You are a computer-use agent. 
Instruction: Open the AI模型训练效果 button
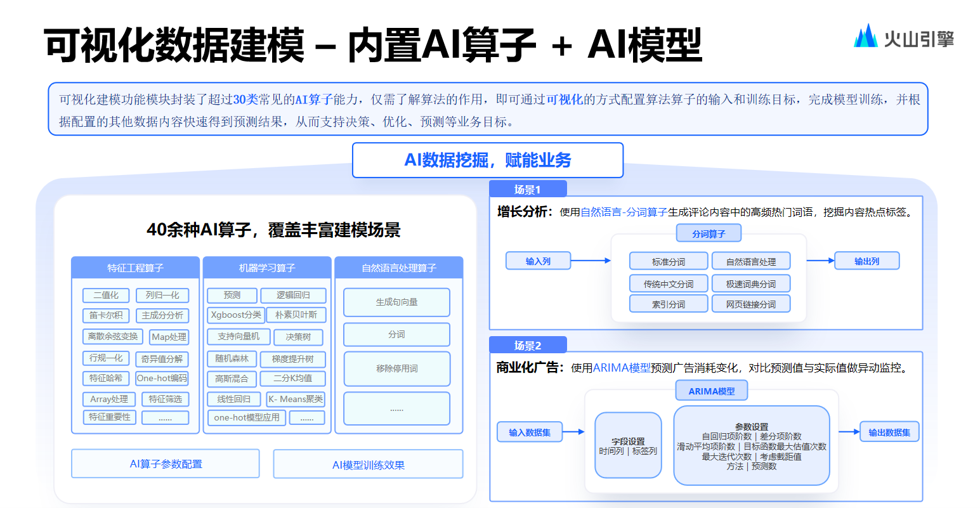pos(368,465)
